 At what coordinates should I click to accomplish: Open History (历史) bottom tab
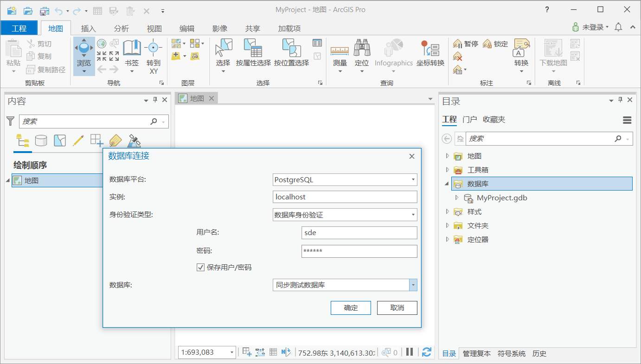click(539, 353)
